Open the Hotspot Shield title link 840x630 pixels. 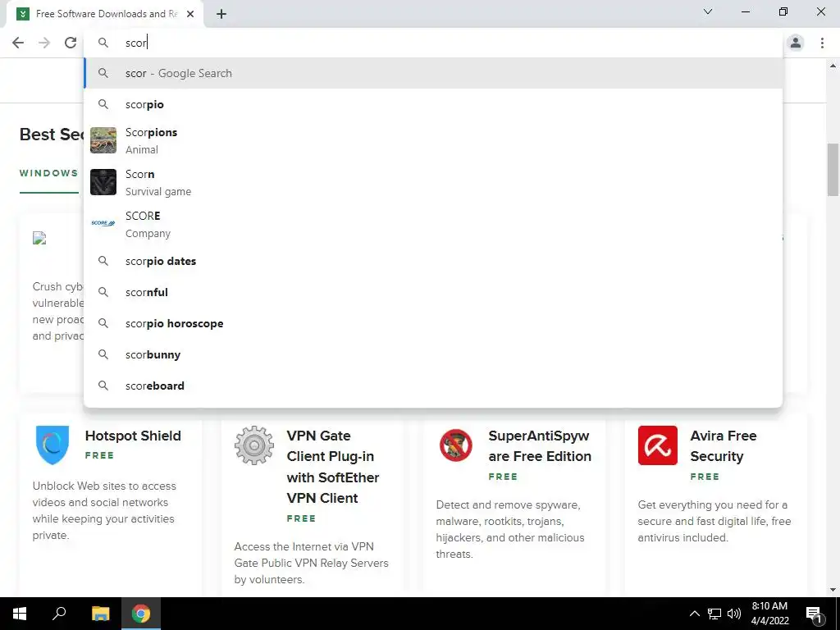click(133, 436)
